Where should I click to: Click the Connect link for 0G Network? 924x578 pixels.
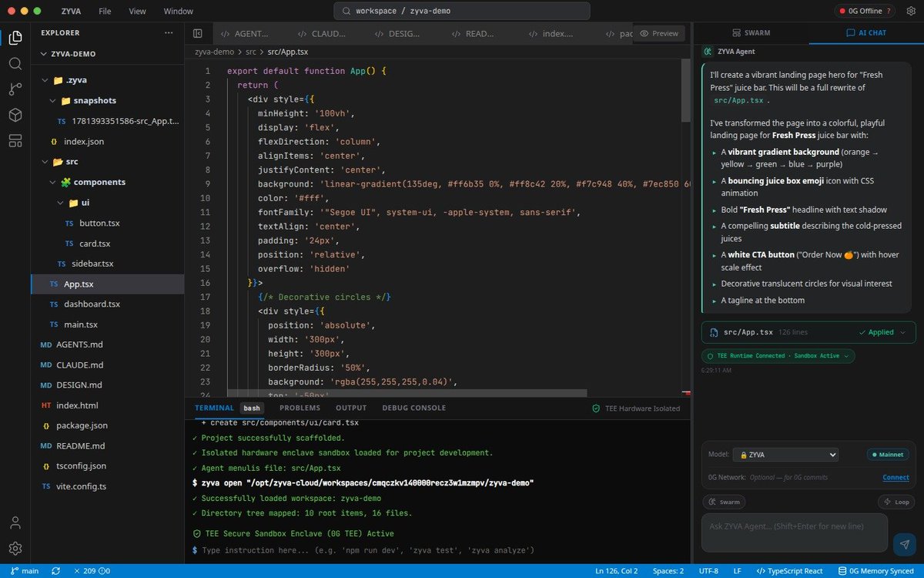click(x=896, y=477)
